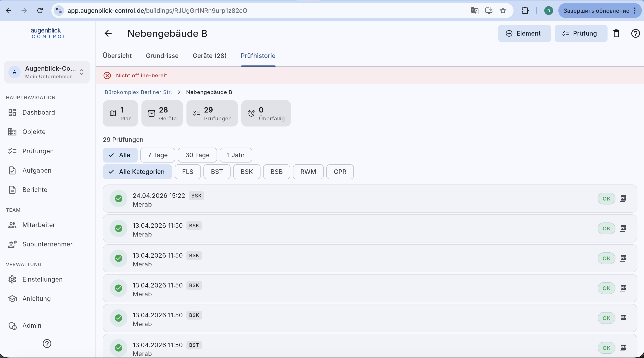Open help icon in the top right header
This screenshot has width=644, height=358.
(x=635, y=33)
